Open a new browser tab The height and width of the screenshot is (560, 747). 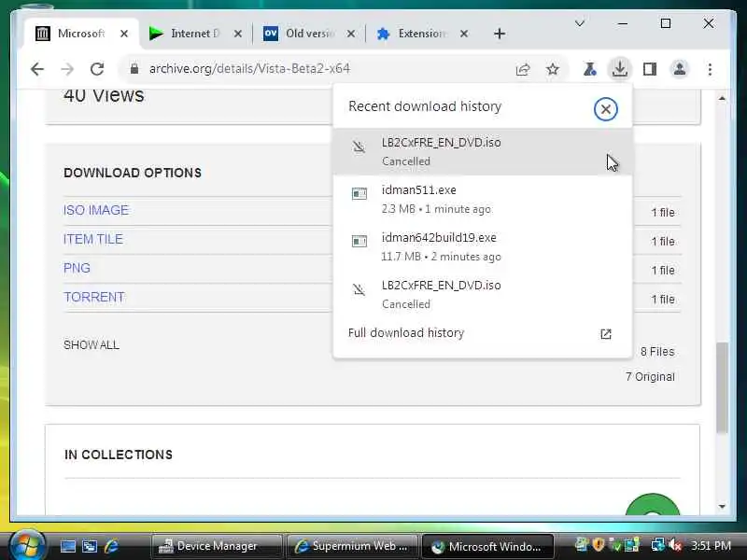[500, 34]
